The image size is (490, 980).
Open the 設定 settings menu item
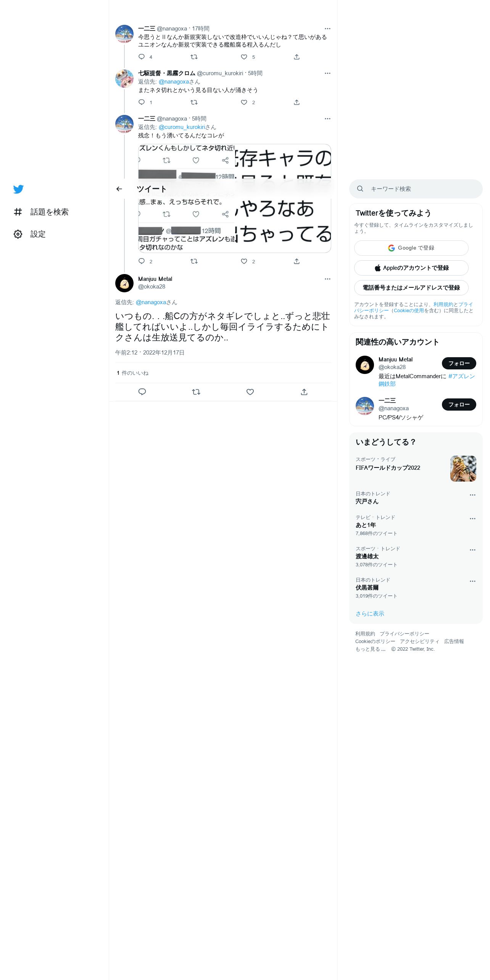coord(30,234)
